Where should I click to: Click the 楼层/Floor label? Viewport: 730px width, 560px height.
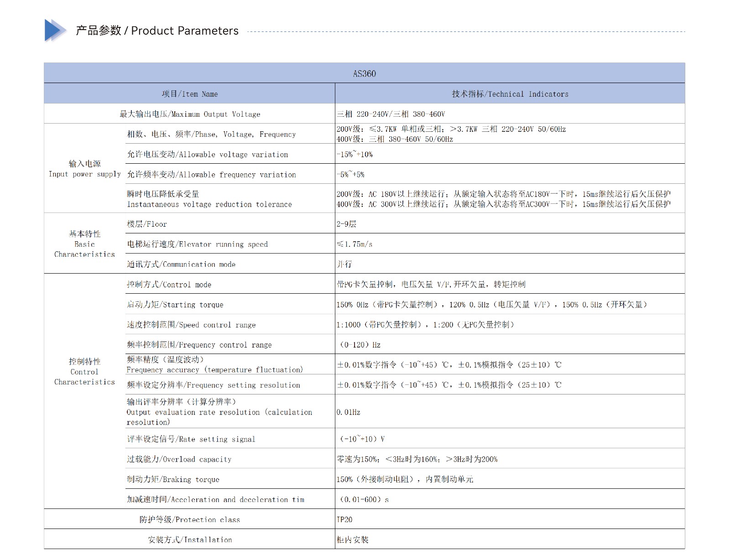147,224
